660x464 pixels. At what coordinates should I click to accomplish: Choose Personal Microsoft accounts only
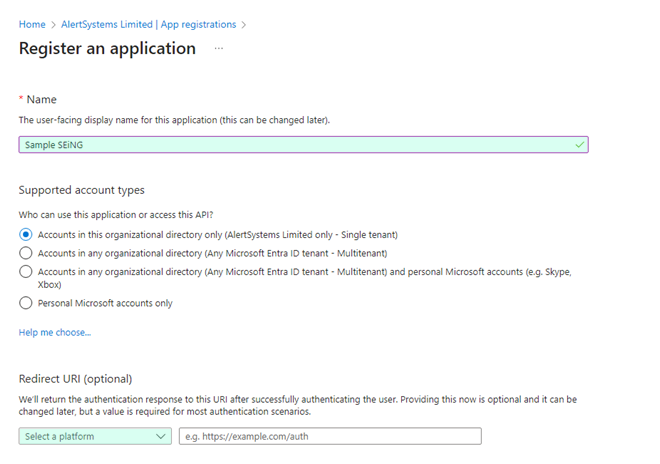coord(26,303)
